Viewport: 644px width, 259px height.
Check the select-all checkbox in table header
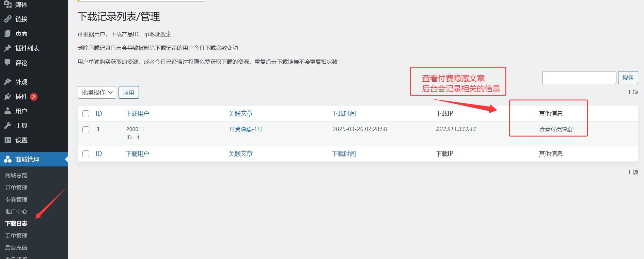pyautogui.click(x=86, y=114)
